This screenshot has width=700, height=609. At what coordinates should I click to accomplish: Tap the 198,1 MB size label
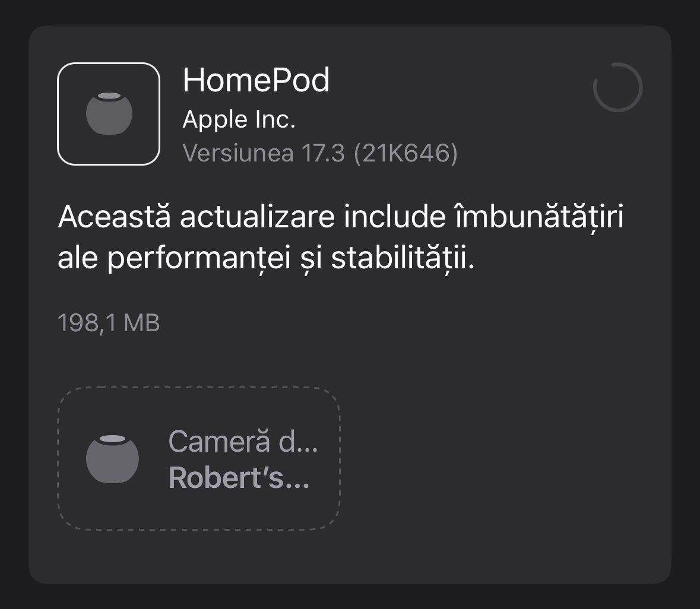point(109,323)
